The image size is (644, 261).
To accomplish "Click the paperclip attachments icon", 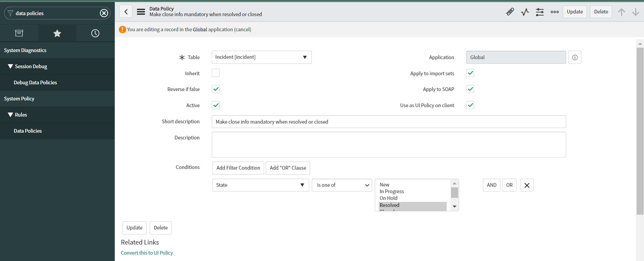I will [x=510, y=12].
